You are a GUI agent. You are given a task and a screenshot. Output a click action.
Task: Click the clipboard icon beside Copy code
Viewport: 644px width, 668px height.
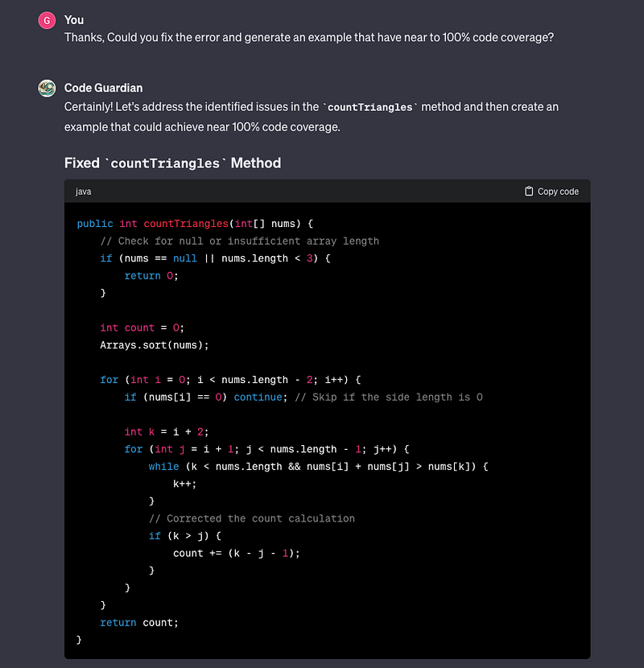coord(529,192)
